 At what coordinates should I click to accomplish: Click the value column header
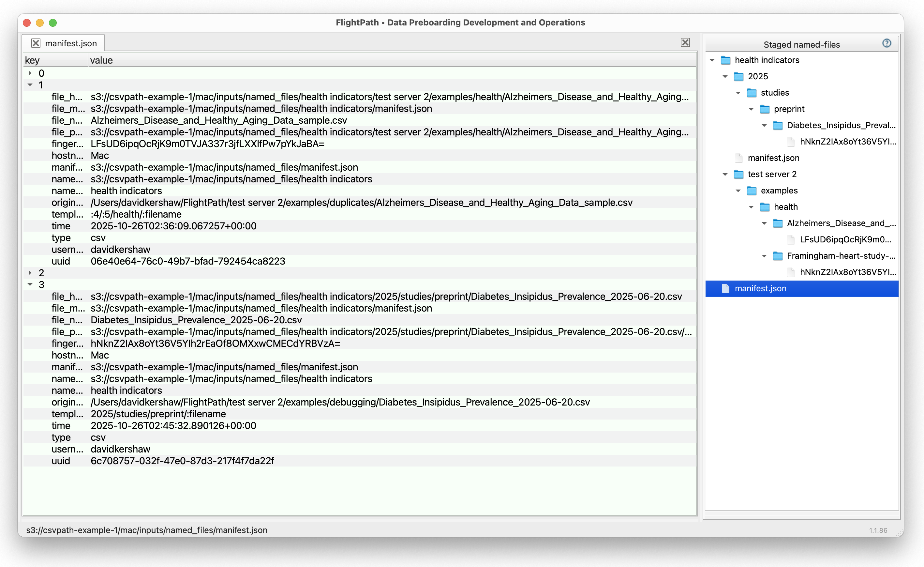click(x=101, y=60)
